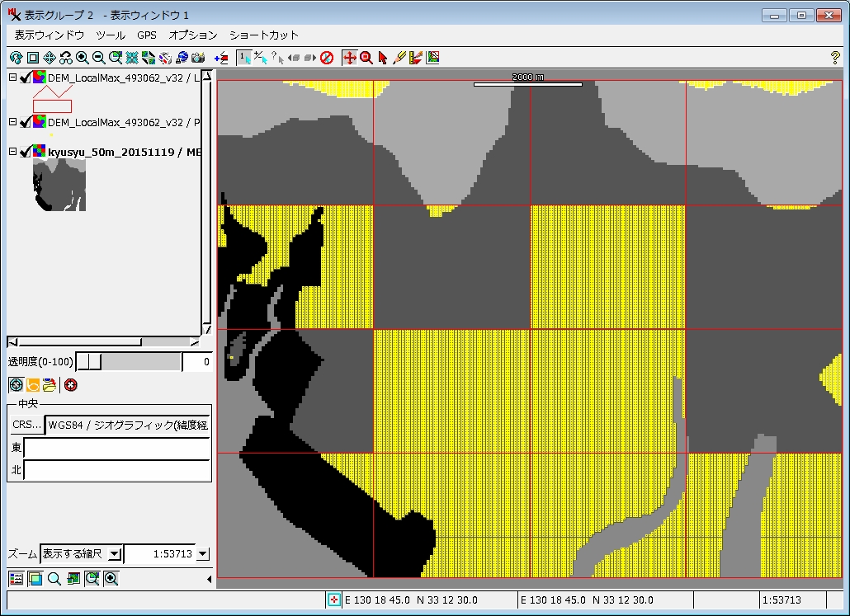The image size is (850, 616).
Task: Click the 東 easting input field
Action: tap(117, 448)
